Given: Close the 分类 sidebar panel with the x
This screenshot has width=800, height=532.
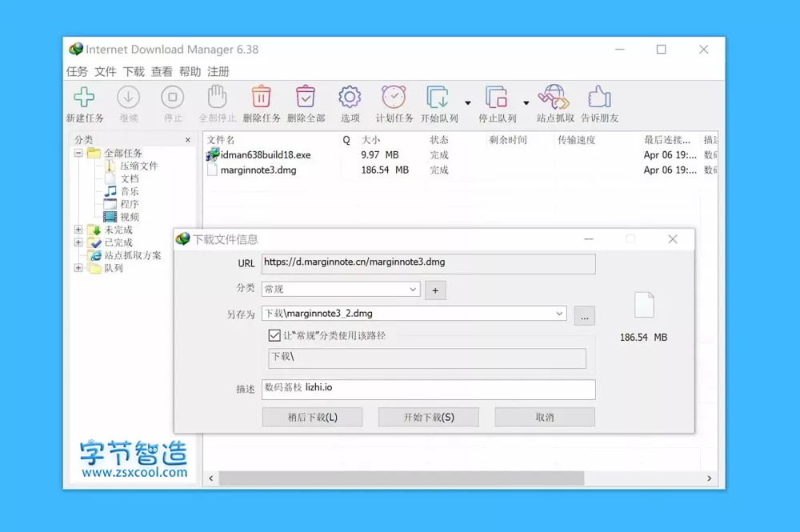Looking at the screenshot, I should pos(188,140).
